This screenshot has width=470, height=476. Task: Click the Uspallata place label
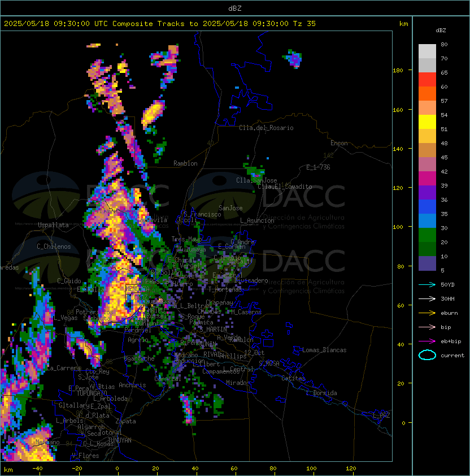pyautogui.click(x=53, y=225)
